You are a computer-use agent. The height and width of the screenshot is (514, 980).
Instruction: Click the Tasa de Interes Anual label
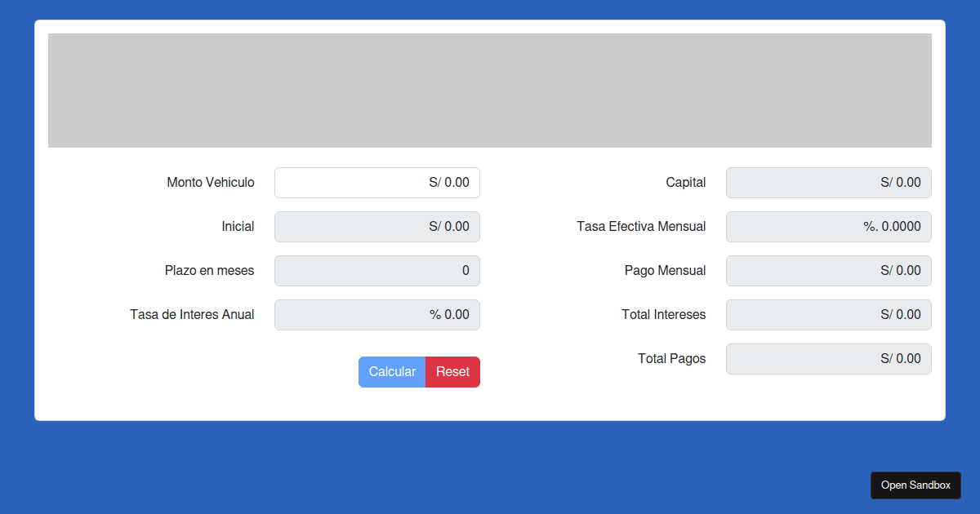[192, 315]
